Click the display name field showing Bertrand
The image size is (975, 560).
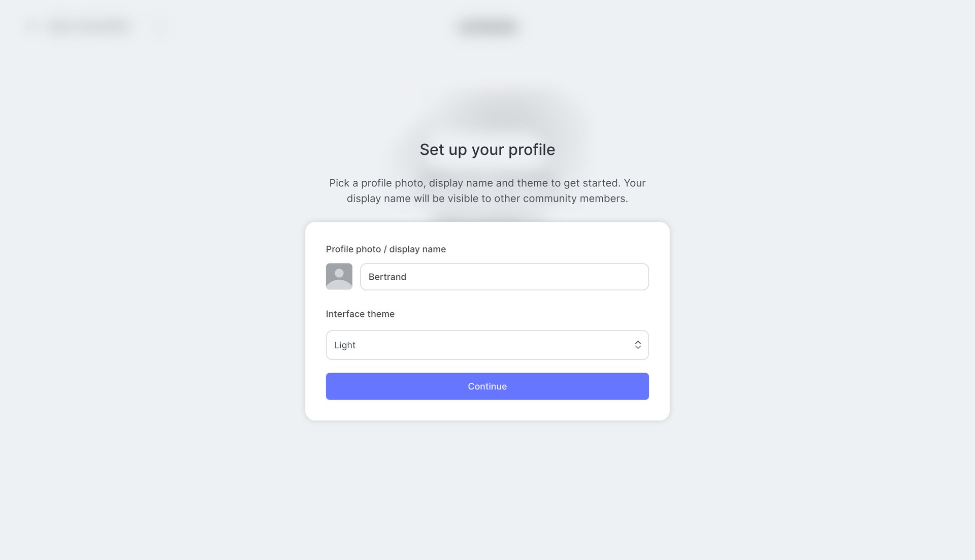[504, 277]
